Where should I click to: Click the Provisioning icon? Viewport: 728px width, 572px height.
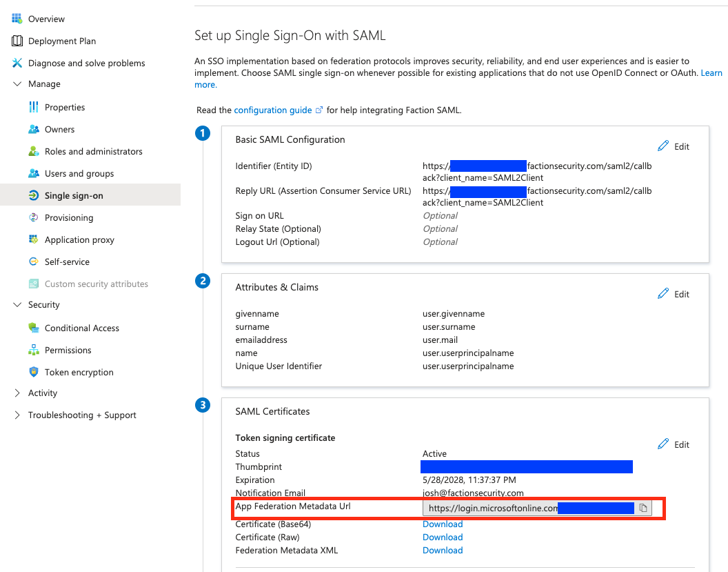33,217
